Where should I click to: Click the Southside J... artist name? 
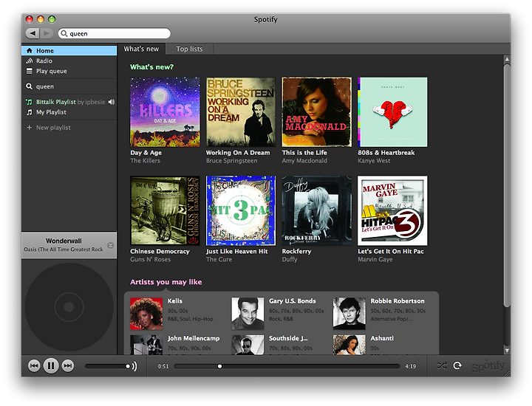pos(288,338)
